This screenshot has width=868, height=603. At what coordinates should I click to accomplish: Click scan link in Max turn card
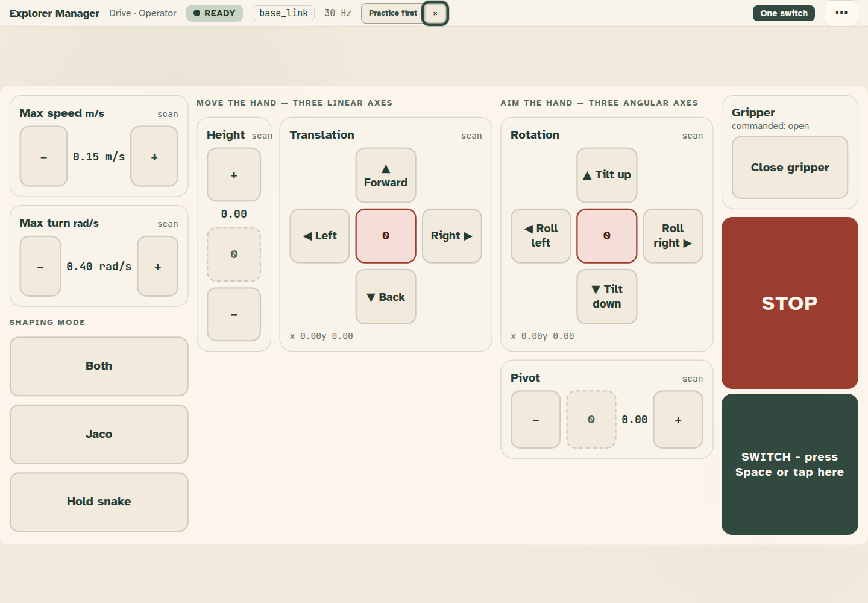tap(168, 224)
